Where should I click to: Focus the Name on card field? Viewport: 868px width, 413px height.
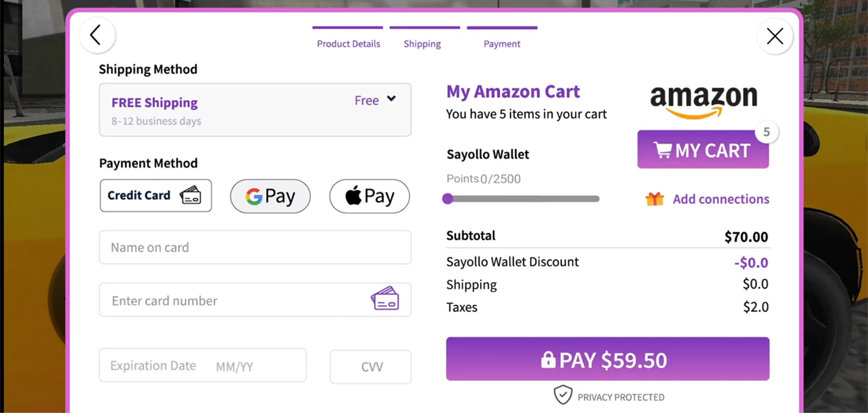(x=255, y=247)
